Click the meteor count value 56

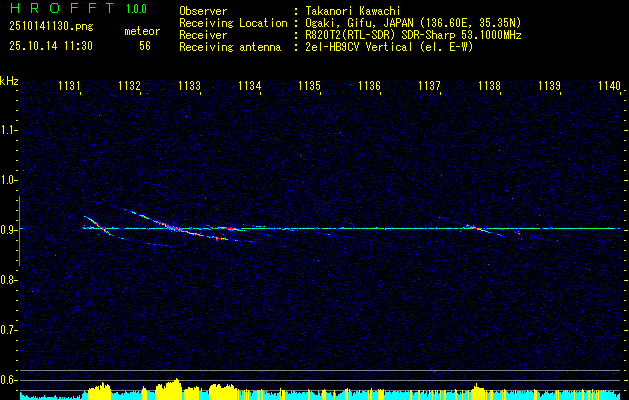pos(145,46)
